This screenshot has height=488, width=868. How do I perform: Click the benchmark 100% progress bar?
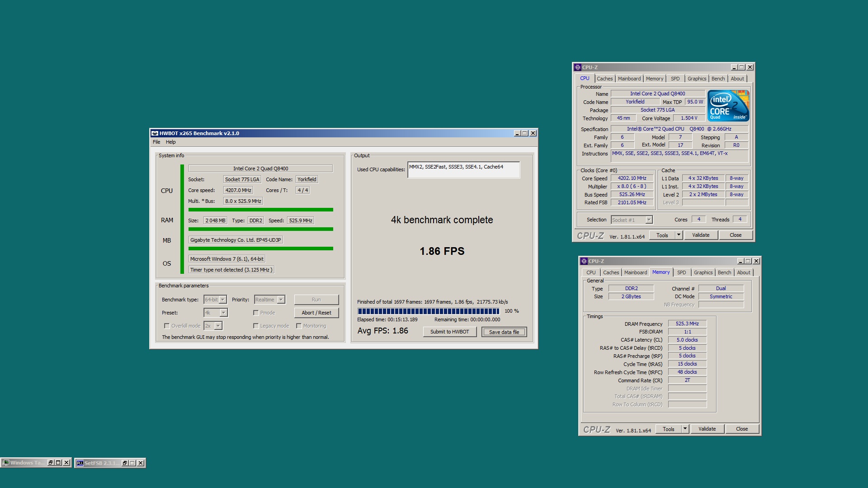coord(428,311)
